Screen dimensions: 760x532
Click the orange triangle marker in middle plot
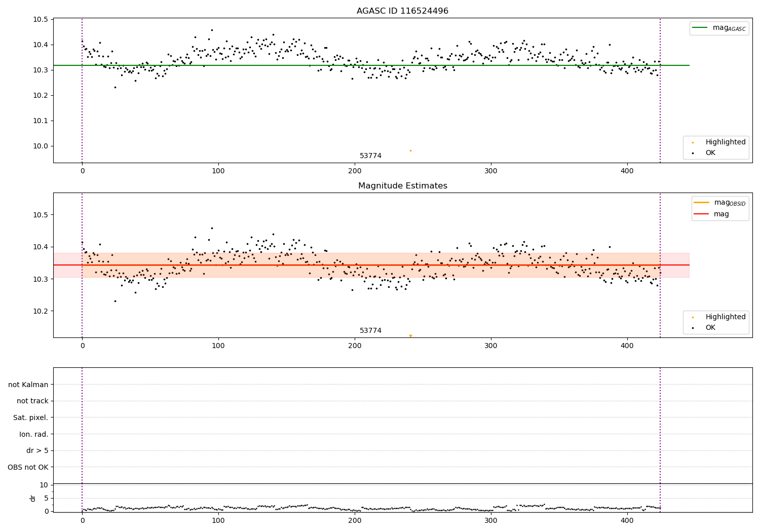[410, 336]
